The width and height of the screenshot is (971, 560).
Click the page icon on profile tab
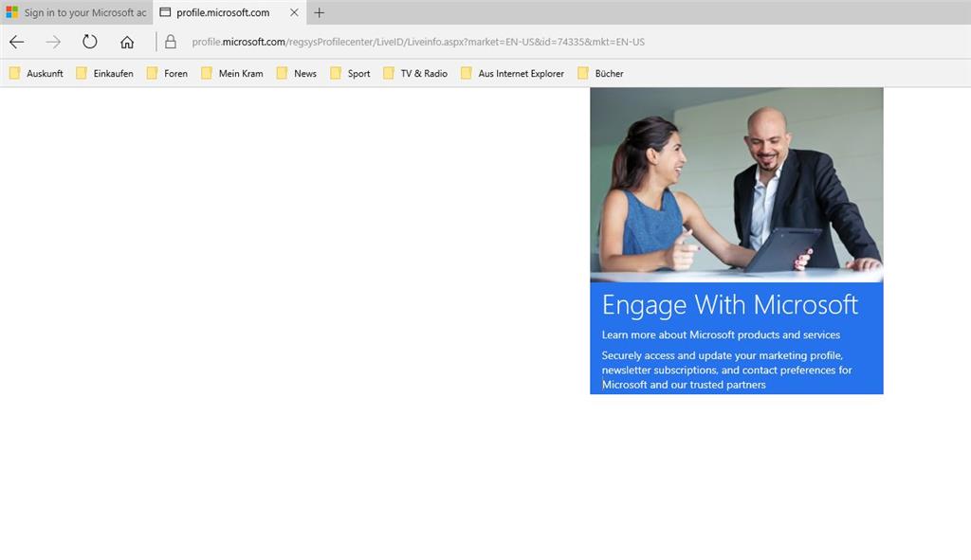point(165,12)
